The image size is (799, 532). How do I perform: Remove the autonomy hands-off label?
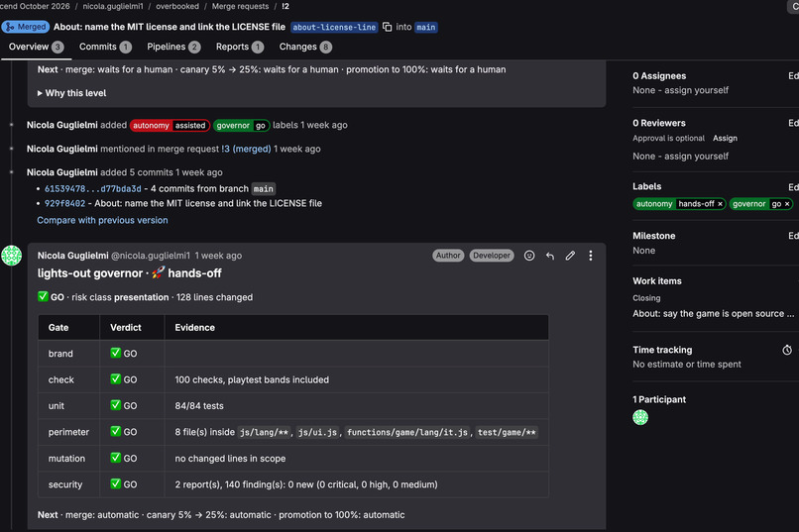coord(720,204)
